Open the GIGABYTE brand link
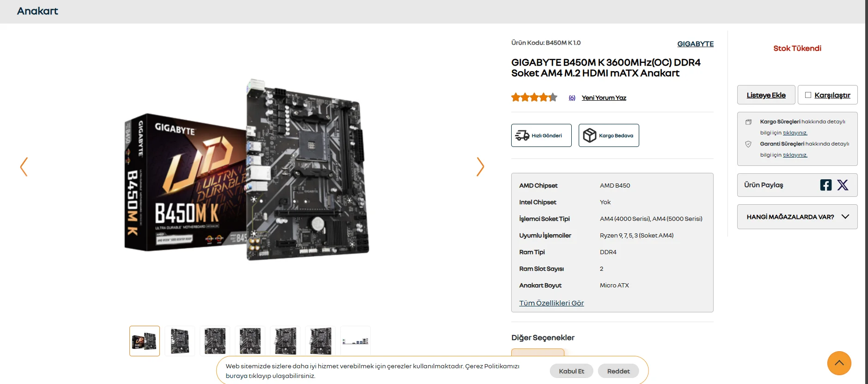The height and width of the screenshot is (384, 868). [695, 44]
